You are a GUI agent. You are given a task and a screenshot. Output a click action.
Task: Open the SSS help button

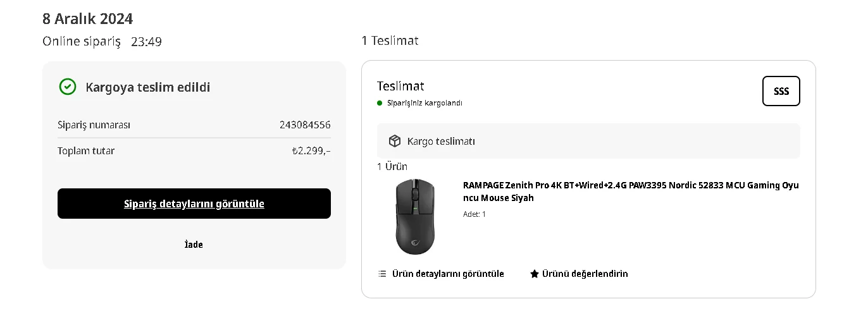tap(781, 91)
